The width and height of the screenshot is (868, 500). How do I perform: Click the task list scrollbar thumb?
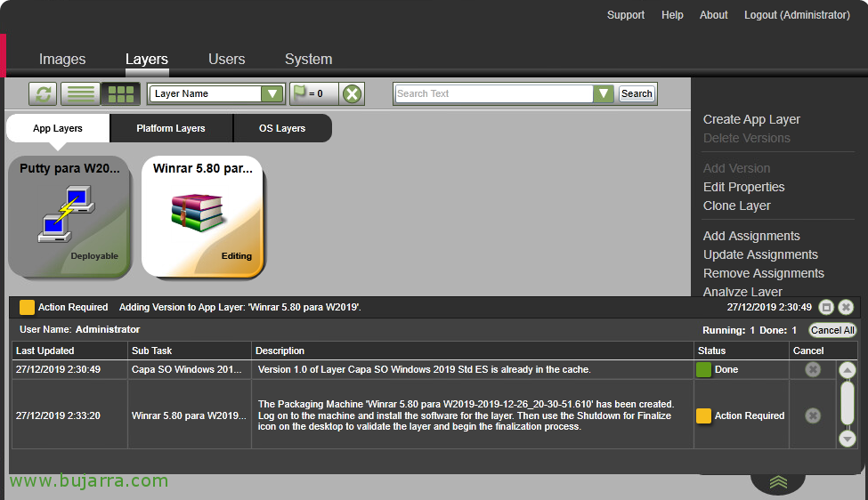847,403
